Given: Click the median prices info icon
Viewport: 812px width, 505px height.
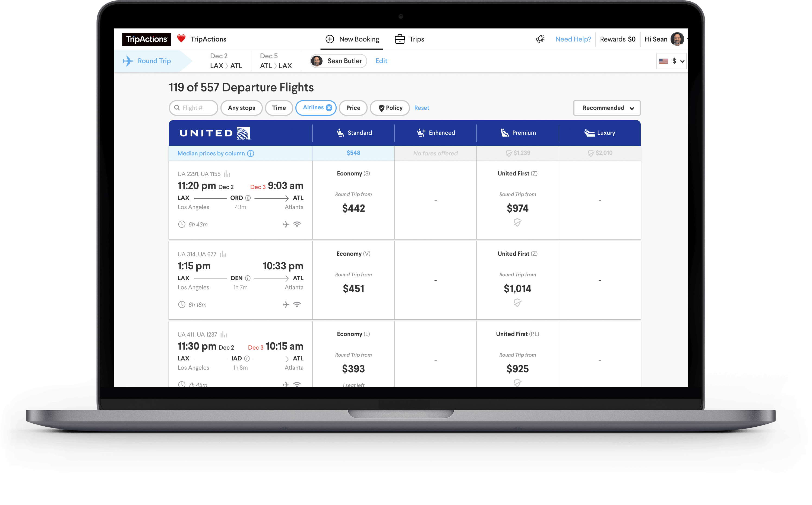Looking at the screenshot, I should pos(251,154).
